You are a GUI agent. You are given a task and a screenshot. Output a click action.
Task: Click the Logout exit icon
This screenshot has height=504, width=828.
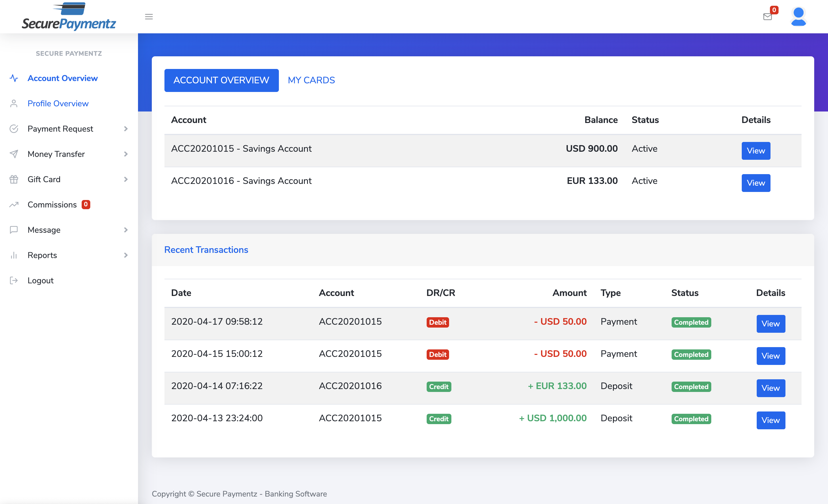(14, 280)
